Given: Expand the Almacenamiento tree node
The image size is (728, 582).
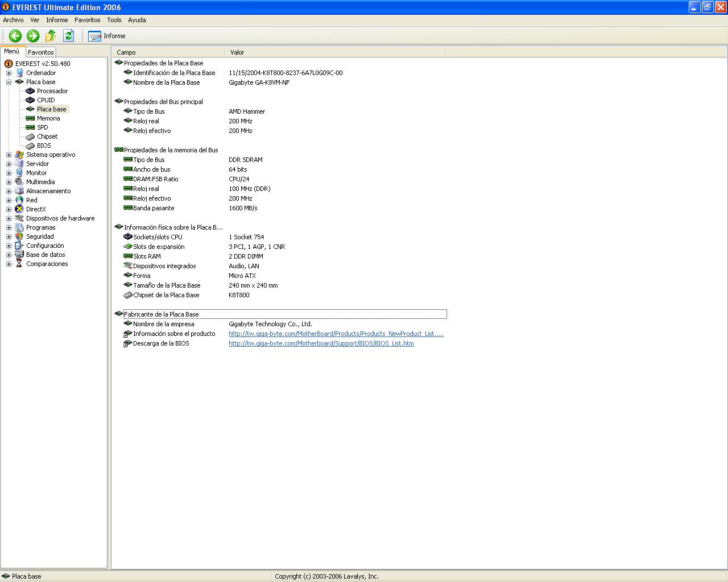Looking at the screenshot, I should tap(9, 191).
